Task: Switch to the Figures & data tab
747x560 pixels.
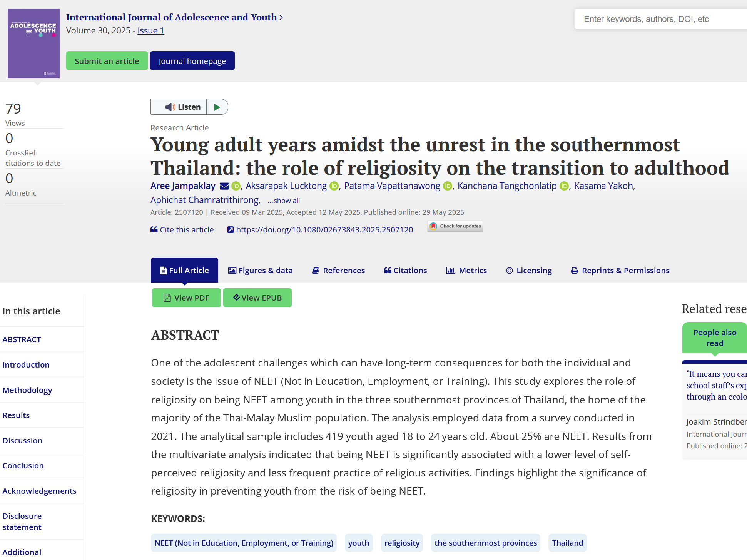Action: pos(261,271)
